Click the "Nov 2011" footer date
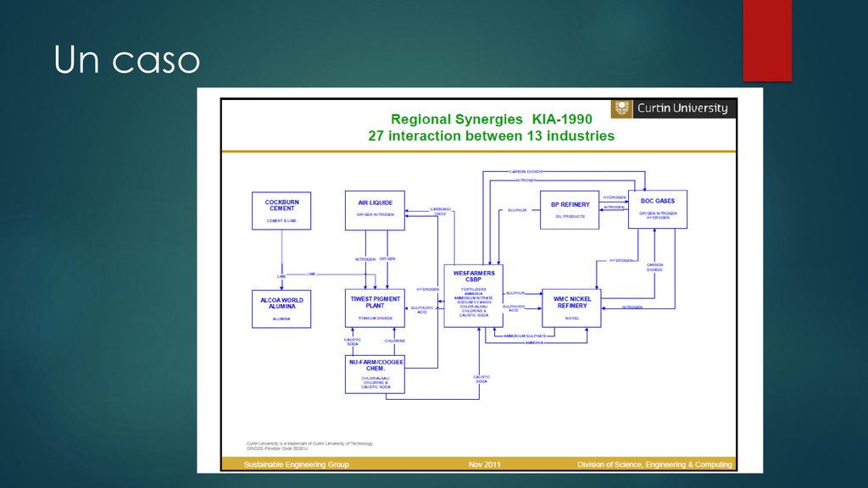The image size is (868, 488). (484, 464)
